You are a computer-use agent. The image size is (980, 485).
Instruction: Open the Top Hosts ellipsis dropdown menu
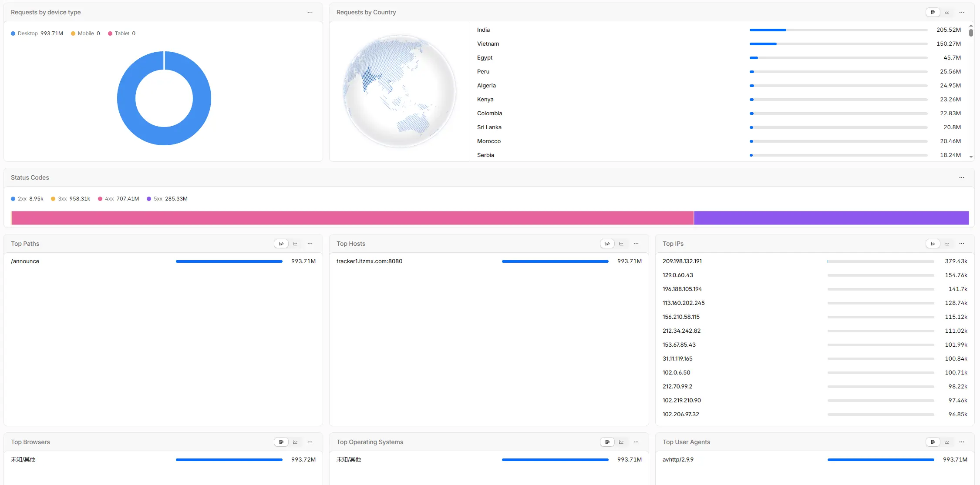(636, 244)
